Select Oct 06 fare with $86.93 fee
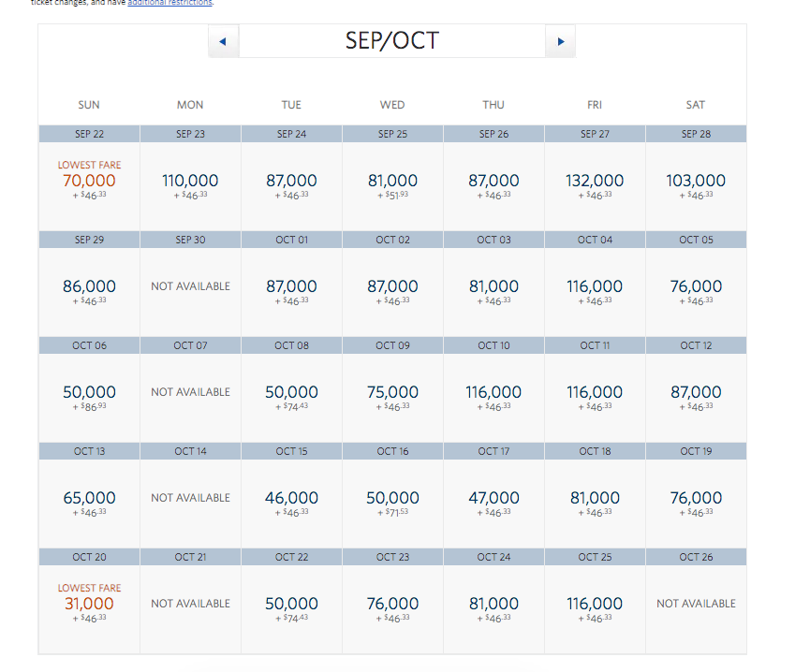795x672 pixels. click(x=89, y=392)
